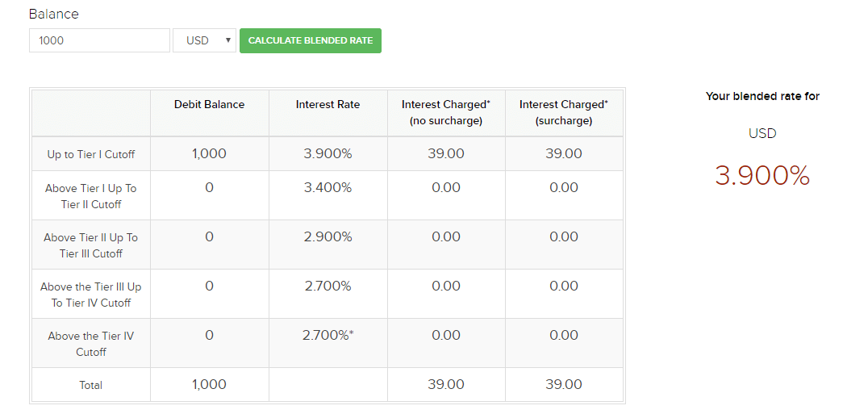Click the Interest Charged (surcharge) header
This screenshot has width=868, height=414.
tap(564, 113)
